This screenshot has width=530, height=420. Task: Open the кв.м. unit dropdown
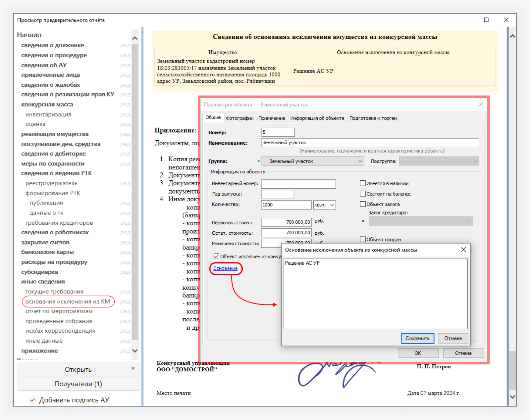pyautogui.click(x=325, y=205)
